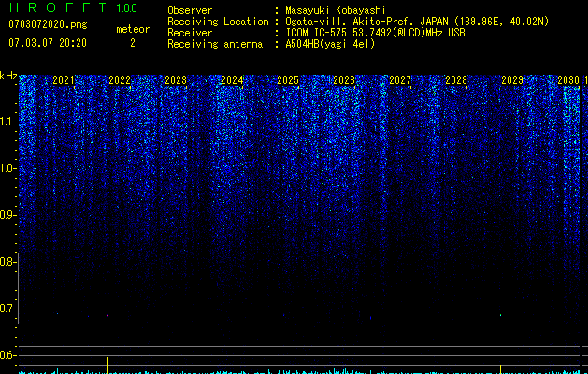588x374 pixels.
Task: Click the green echo dot below 2029
Action: (501, 315)
